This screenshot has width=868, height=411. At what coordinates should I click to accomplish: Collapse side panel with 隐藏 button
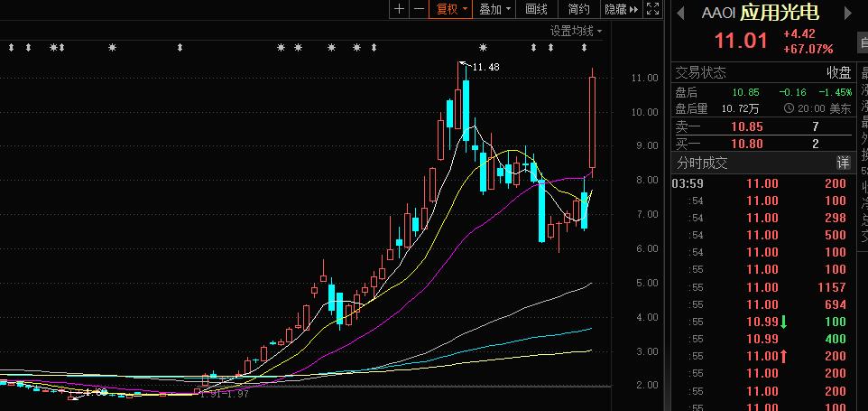click(621, 9)
